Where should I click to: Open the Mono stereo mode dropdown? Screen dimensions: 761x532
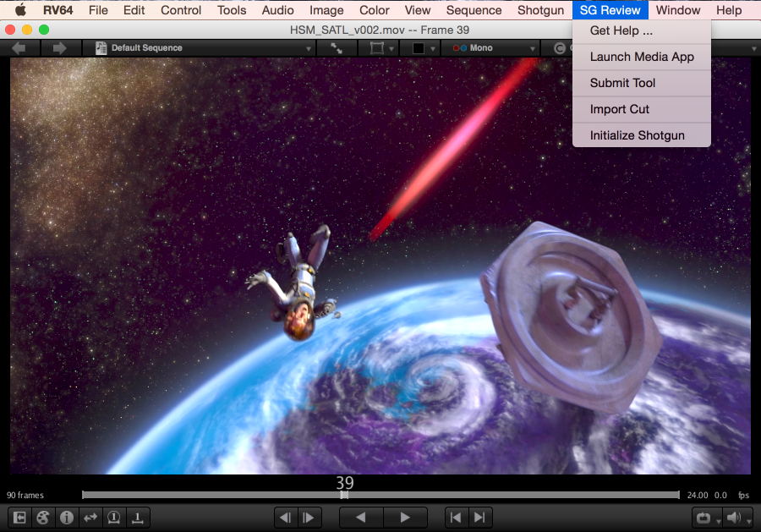pyautogui.click(x=494, y=48)
